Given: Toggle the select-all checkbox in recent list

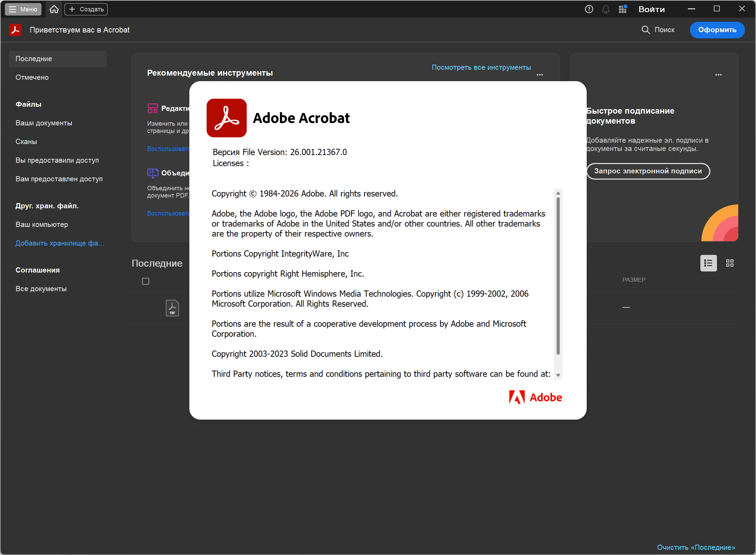Looking at the screenshot, I should pos(146,281).
